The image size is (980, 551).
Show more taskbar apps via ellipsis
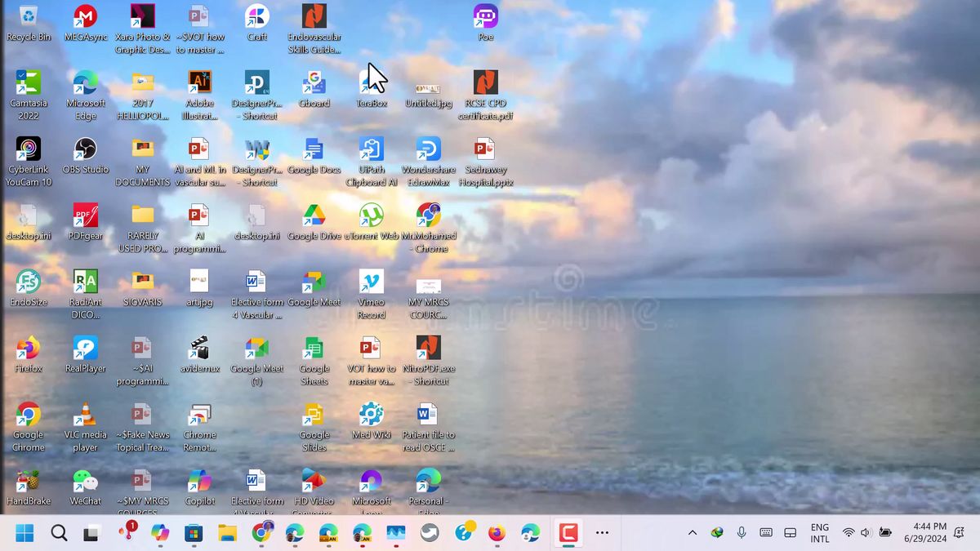click(603, 533)
